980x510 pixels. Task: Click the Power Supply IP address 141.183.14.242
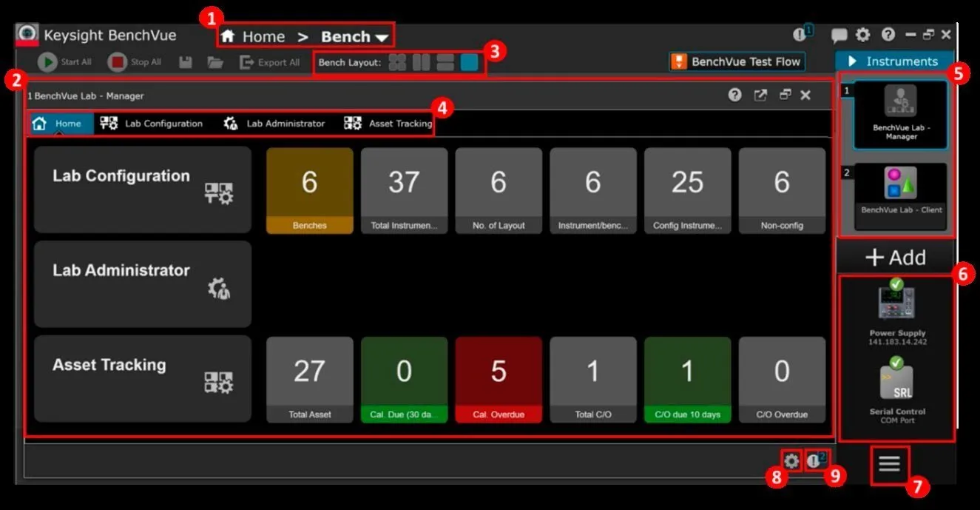[896, 342]
